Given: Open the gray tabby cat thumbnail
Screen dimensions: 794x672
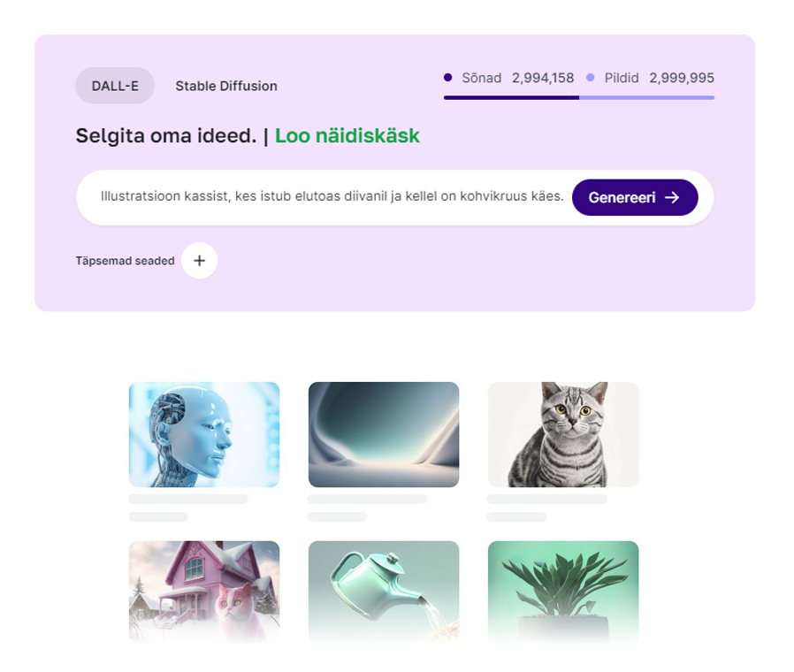Looking at the screenshot, I should pos(563,434).
